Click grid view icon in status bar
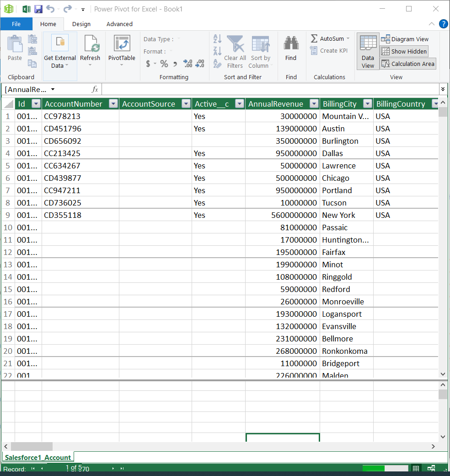Viewport: 450px width, 476px height. pos(416,468)
